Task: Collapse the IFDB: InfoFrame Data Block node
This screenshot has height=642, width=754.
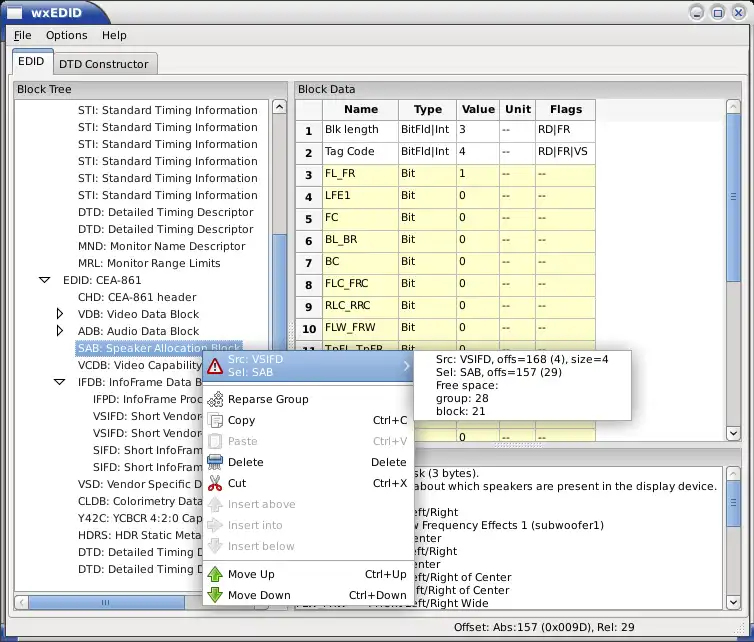Action: tap(60, 382)
